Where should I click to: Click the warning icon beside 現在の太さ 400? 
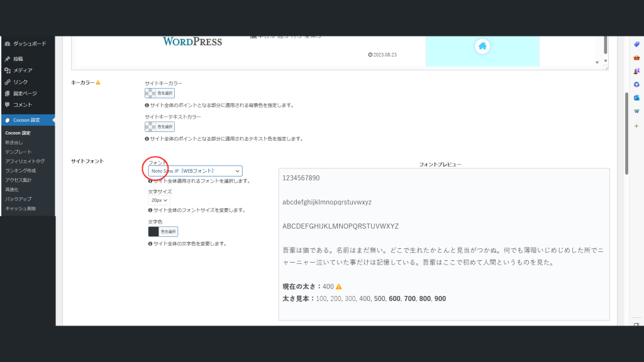[339, 287]
